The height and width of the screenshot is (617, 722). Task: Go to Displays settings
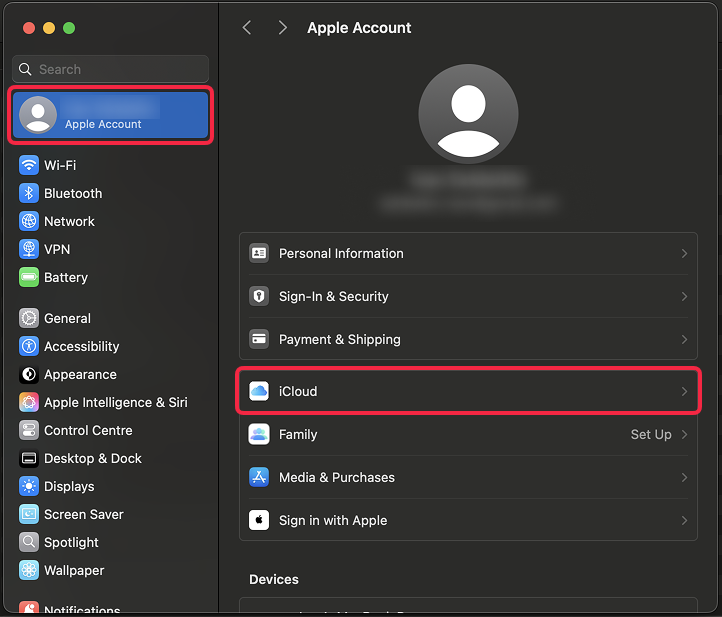coord(69,486)
